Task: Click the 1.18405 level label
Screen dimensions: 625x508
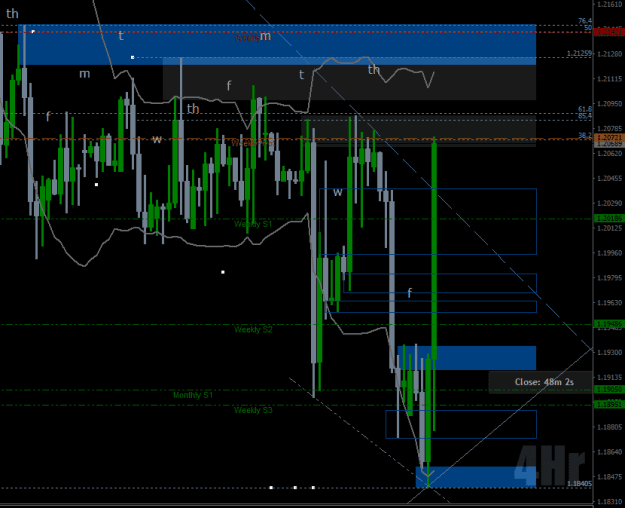Action: click(x=579, y=484)
